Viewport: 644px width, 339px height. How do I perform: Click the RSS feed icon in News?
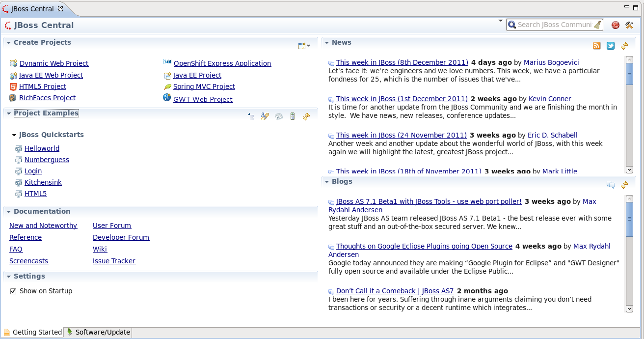click(597, 46)
